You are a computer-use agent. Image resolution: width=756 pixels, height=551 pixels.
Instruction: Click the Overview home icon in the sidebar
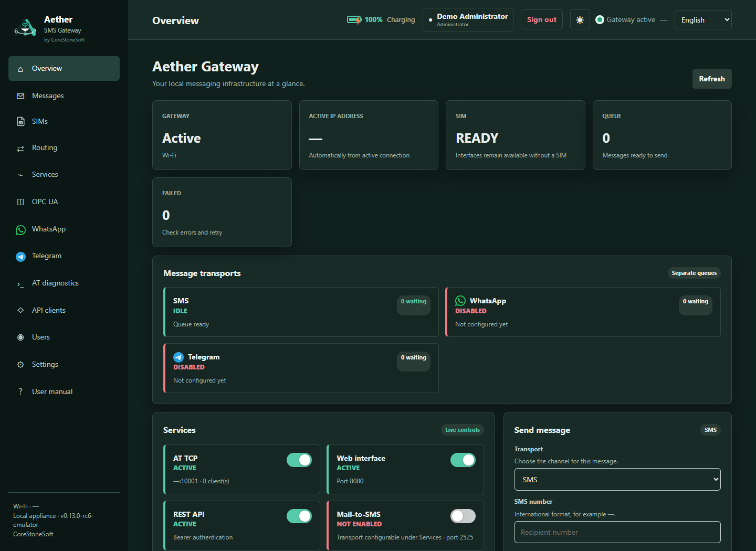pos(20,69)
